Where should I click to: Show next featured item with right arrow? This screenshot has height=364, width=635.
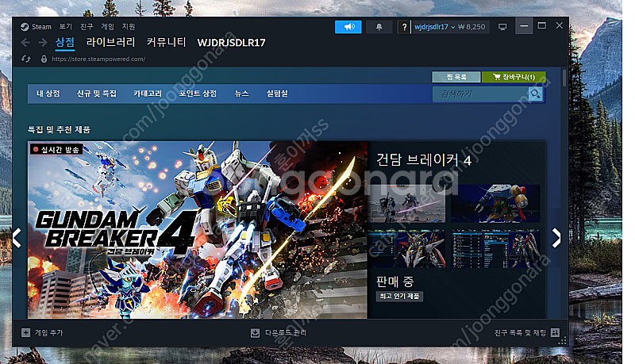pyautogui.click(x=557, y=238)
